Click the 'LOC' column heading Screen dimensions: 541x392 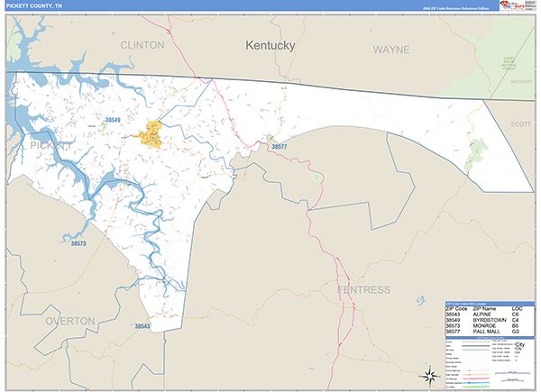click(x=518, y=309)
